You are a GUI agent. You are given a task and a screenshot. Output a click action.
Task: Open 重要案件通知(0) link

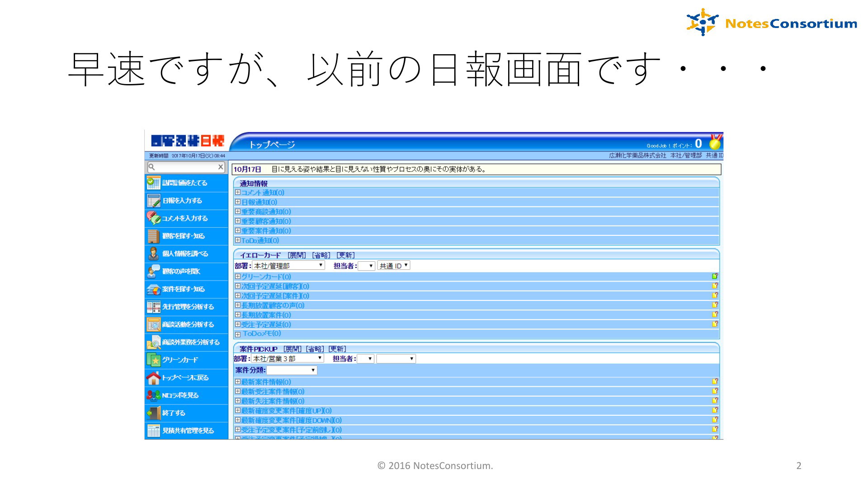266,231
